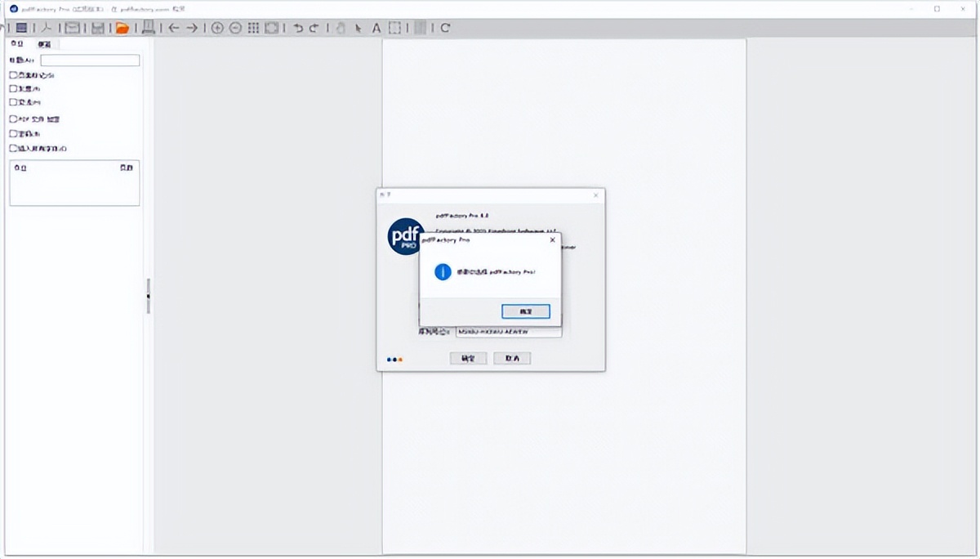Close the pdfFactory Pro message box
The image size is (980, 559).
(x=552, y=240)
